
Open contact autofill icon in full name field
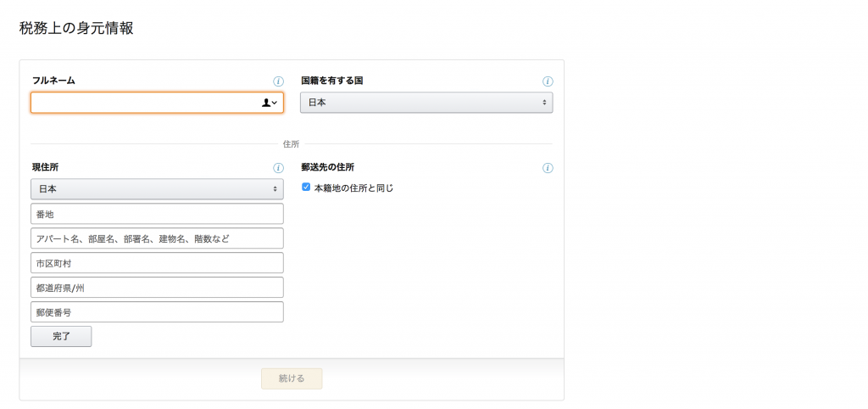click(x=269, y=103)
